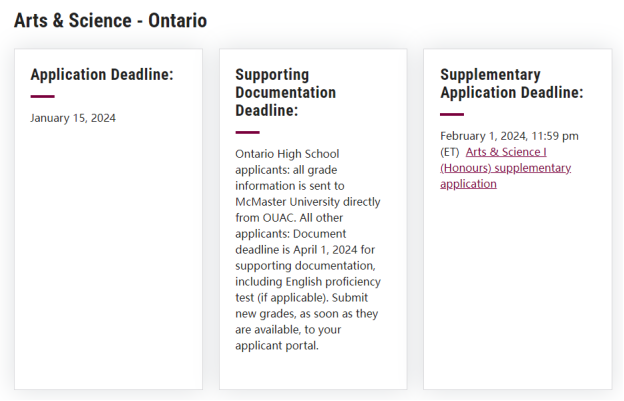
Task: Click the "Supporting Documentation Deadline:" heading
Action: 286,92
